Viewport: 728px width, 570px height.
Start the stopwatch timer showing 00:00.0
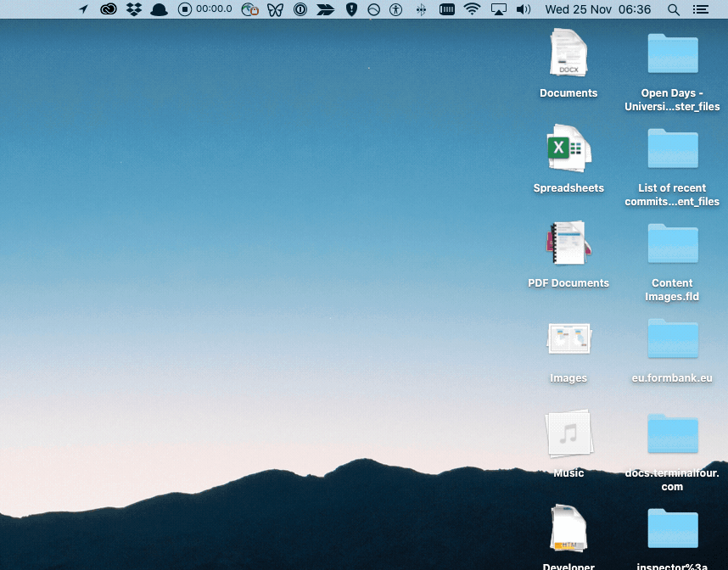click(x=184, y=9)
